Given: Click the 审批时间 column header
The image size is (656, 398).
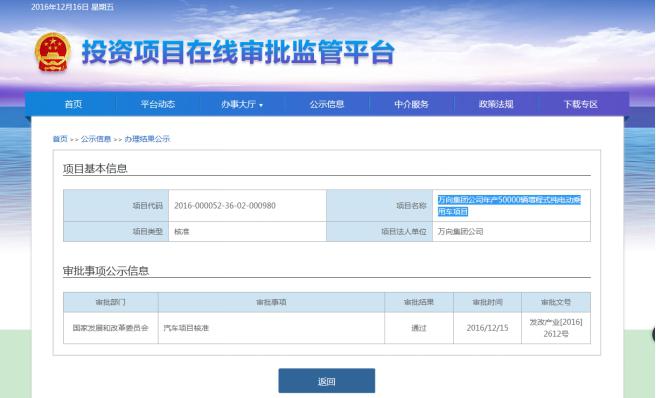Looking at the screenshot, I should pos(487,302).
